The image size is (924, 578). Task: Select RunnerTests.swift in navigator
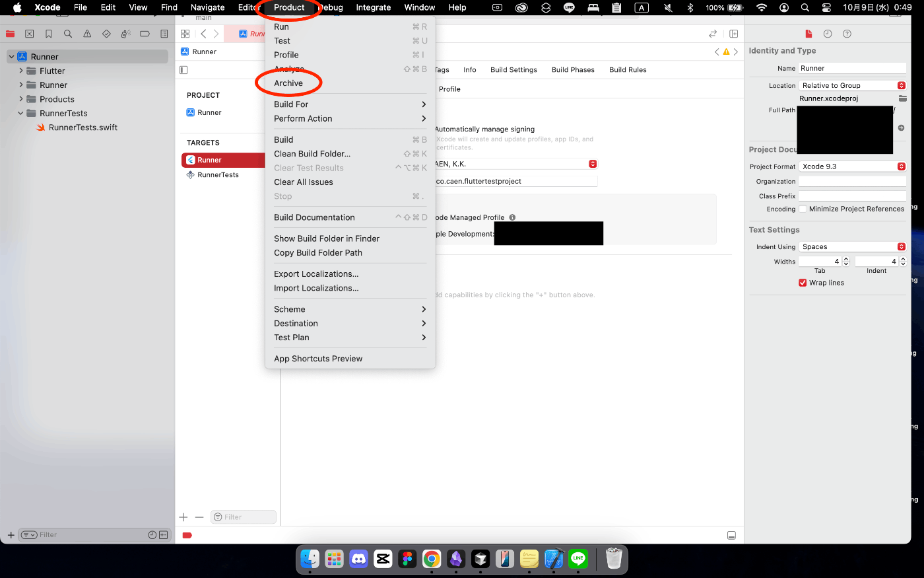[x=83, y=127]
